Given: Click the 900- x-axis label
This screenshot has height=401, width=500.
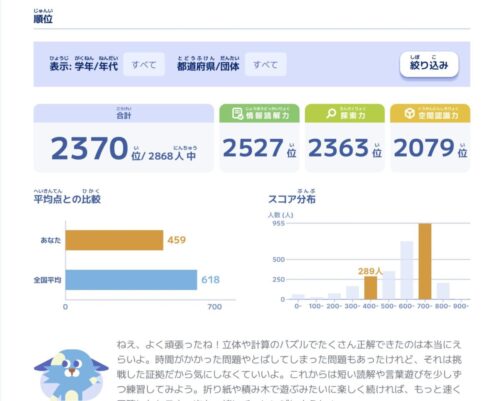Looking at the screenshot, I should point(461,306).
